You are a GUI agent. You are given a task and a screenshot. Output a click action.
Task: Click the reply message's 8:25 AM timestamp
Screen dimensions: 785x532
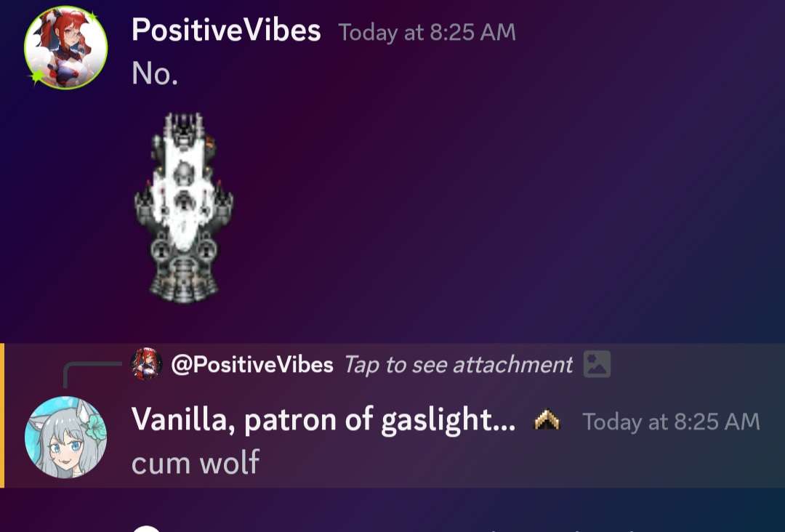coord(672,422)
